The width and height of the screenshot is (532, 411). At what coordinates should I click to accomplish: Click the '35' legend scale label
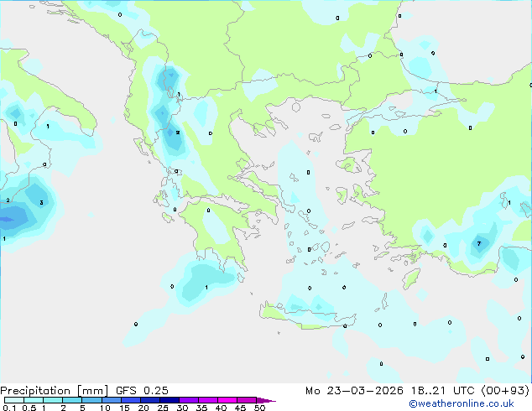(x=201, y=408)
